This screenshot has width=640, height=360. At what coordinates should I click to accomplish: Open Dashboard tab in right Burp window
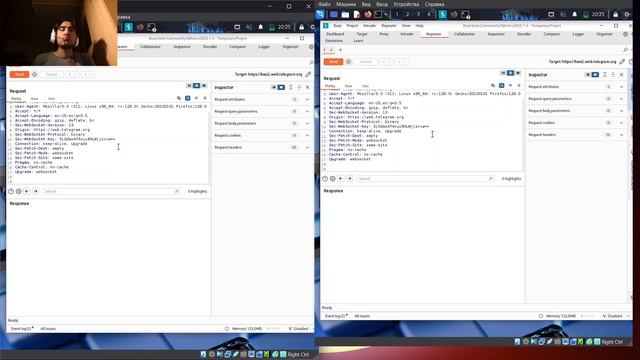click(x=335, y=34)
